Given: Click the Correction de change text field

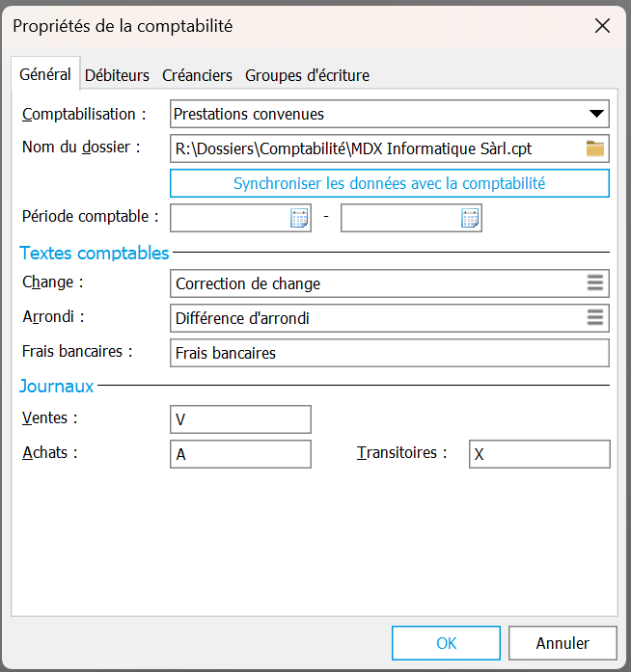Looking at the screenshot, I should coord(376,283).
